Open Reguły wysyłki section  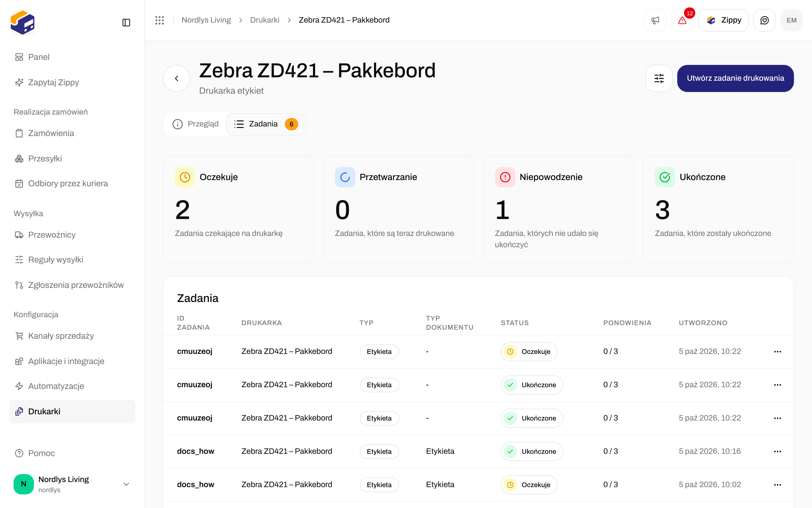(72, 260)
